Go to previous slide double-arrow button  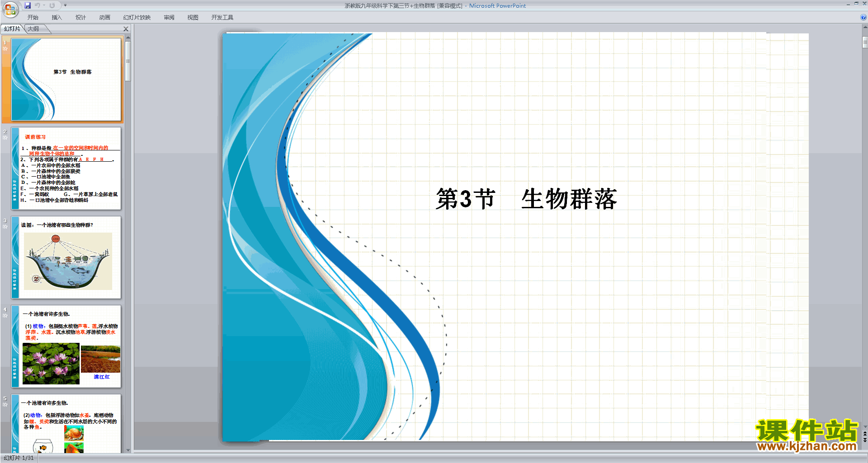[x=865, y=434]
